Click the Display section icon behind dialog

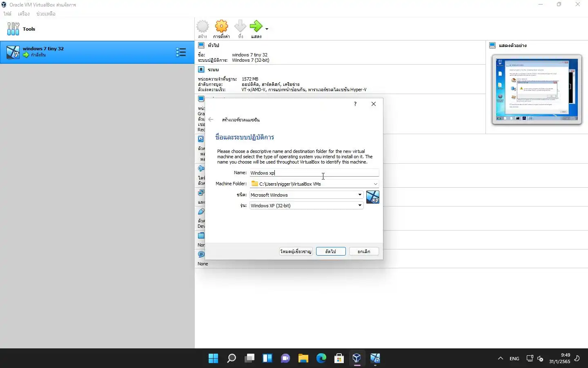tap(201, 99)
